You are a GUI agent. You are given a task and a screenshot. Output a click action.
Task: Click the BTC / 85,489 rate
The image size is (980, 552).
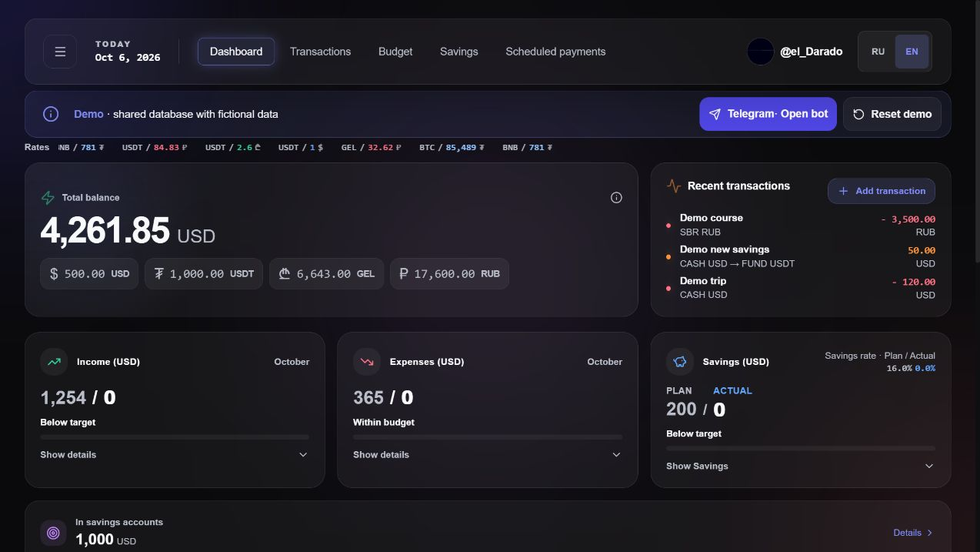pyautogui.click(x=452, y=147)
